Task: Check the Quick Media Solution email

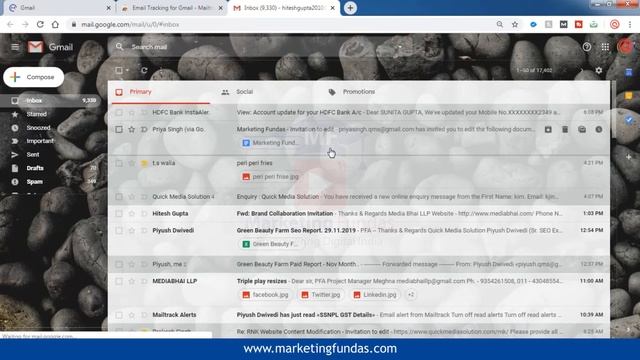Action: pyautogui.click(x=119, y=197)
